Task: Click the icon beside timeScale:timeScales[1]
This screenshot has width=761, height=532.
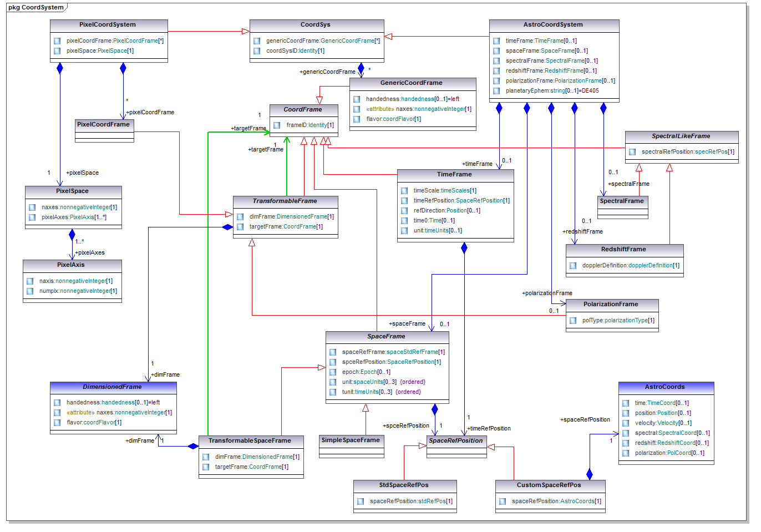Action: click(x=404, y=191)
